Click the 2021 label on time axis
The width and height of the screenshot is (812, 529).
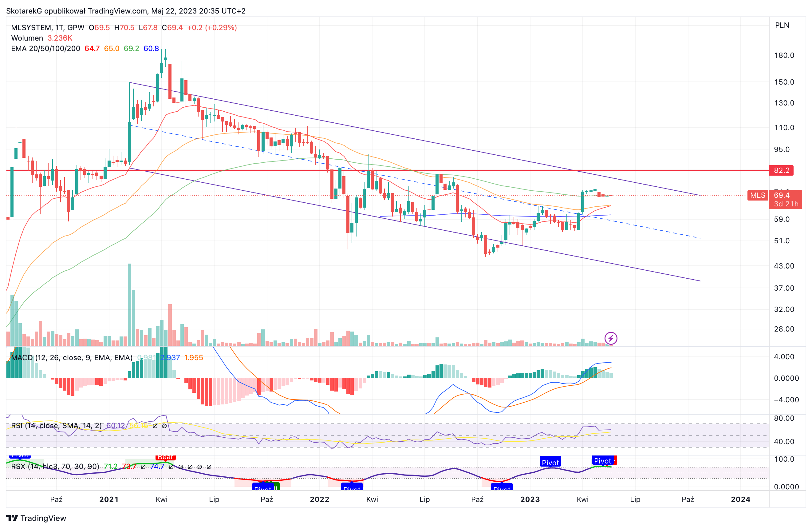[109, 500]
